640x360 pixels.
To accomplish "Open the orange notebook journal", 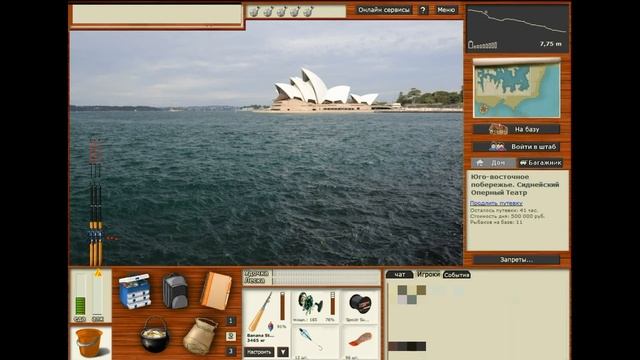I will click(x=216, y=290).
